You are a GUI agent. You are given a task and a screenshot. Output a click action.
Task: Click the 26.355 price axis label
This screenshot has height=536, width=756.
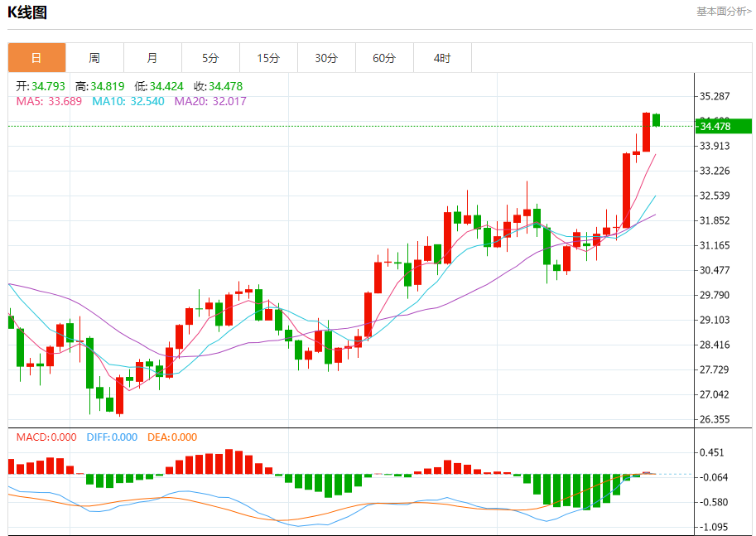pos(715,419)
